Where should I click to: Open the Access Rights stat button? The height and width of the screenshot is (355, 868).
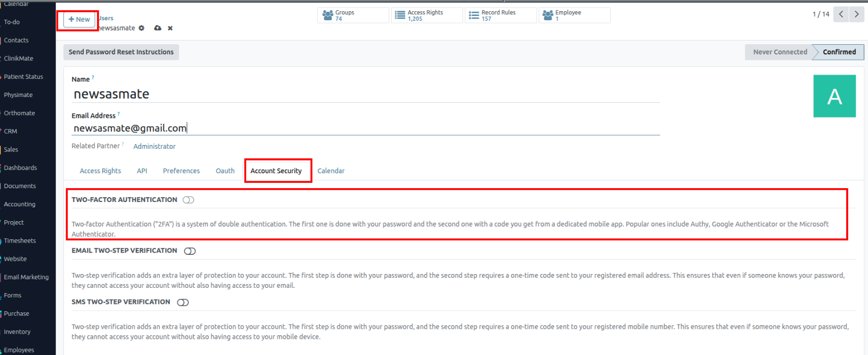point(426,15)
